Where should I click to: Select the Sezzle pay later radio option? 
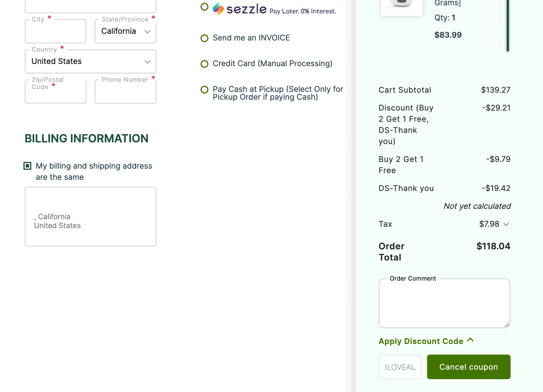204,7
